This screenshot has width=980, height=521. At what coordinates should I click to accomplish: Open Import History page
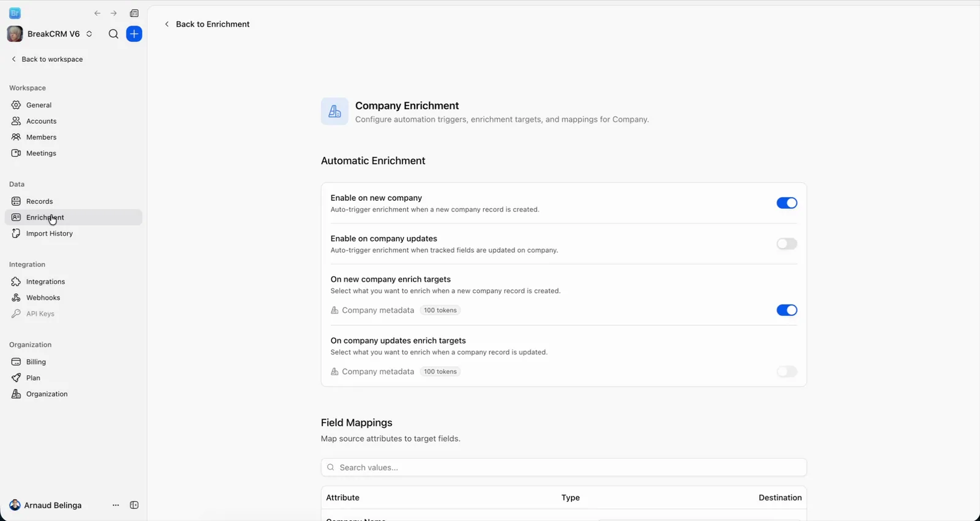73,233
